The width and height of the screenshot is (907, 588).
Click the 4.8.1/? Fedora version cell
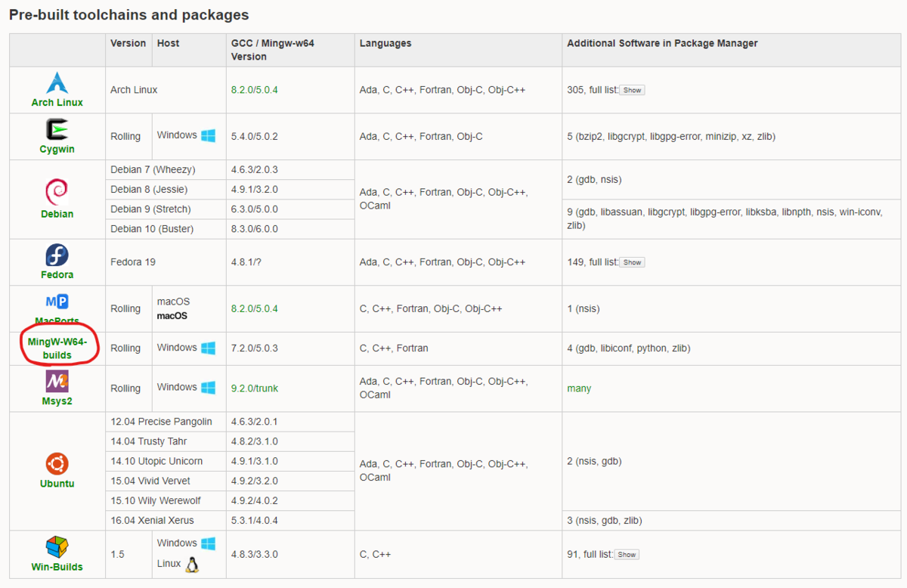point(290,262)
